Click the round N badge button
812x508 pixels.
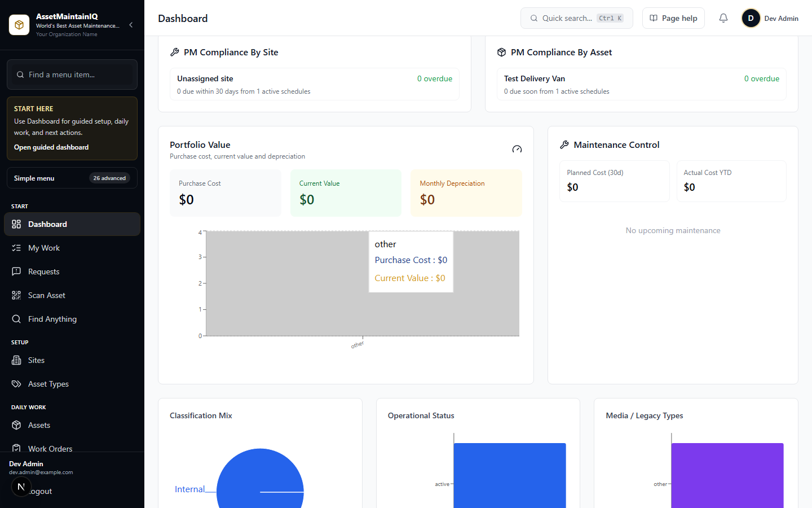pyautogui.click(x=21, y=487)
